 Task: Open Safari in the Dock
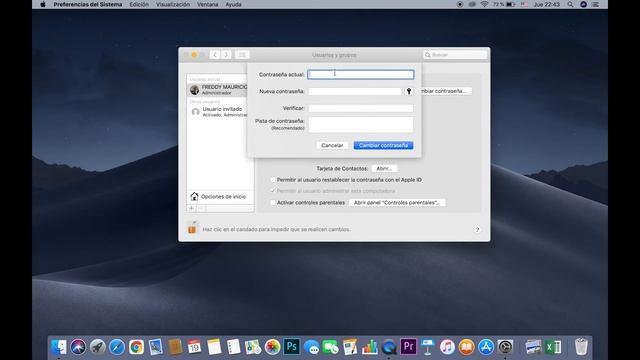click(x=117, y=347)
